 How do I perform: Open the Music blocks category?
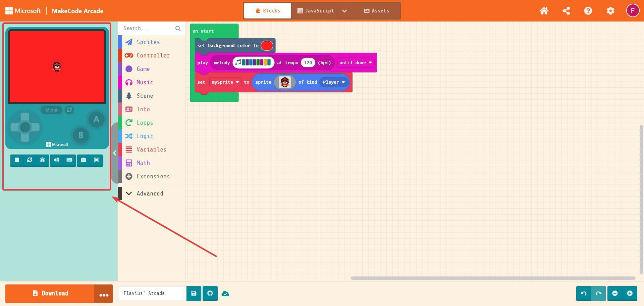point(144,82)
